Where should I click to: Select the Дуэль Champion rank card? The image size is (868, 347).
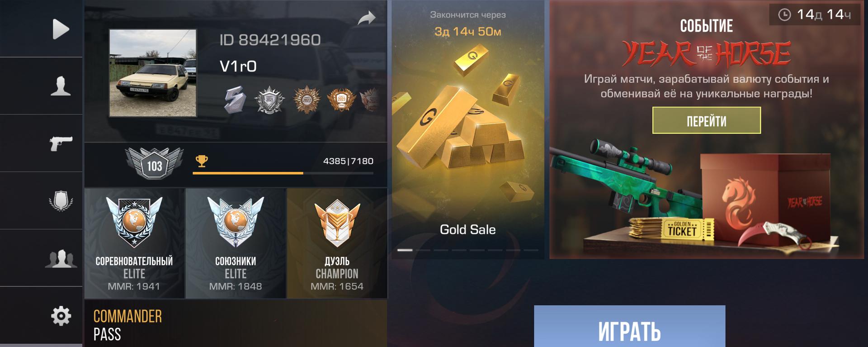[337, 243]
